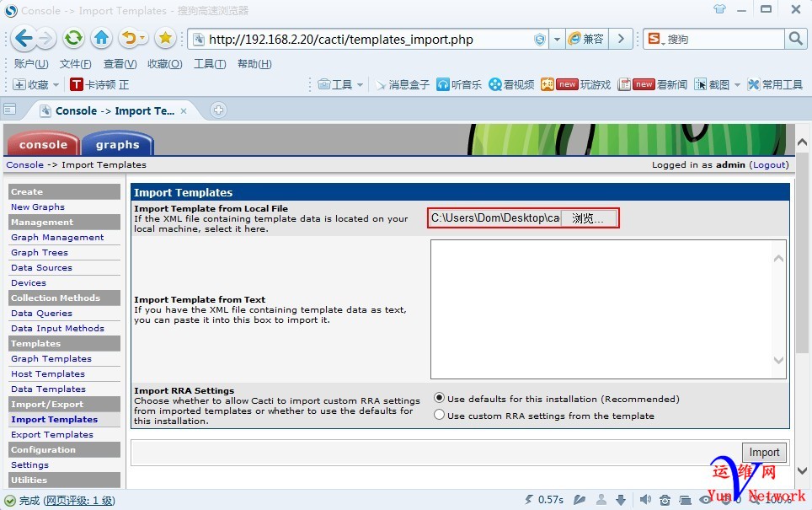Image resolution: width=812 pixels, height=510 pixels.
Task: Click text box scrollbar down arrow
Action: 778,360
